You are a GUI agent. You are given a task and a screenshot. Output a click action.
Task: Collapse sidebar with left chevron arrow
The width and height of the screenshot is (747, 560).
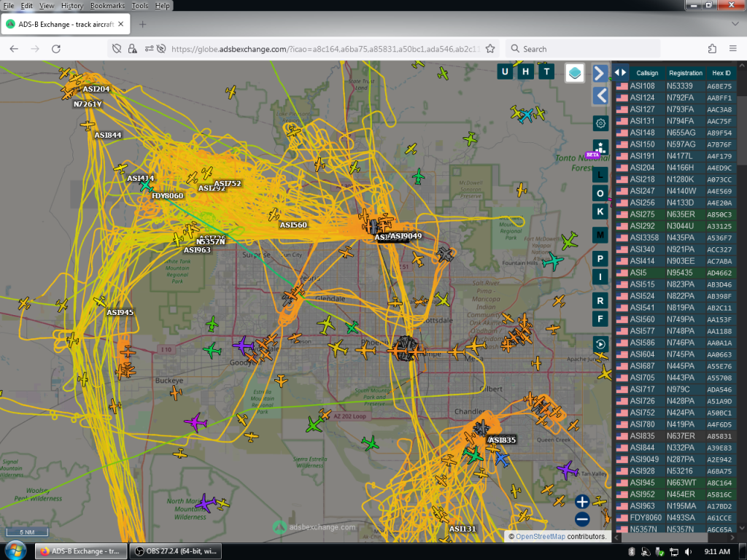(600, 96)
